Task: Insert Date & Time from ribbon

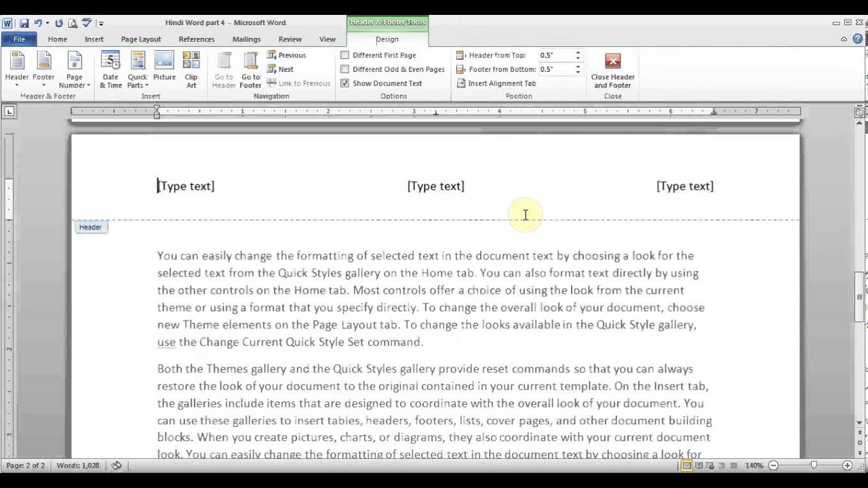Action: tap(111, 70)
